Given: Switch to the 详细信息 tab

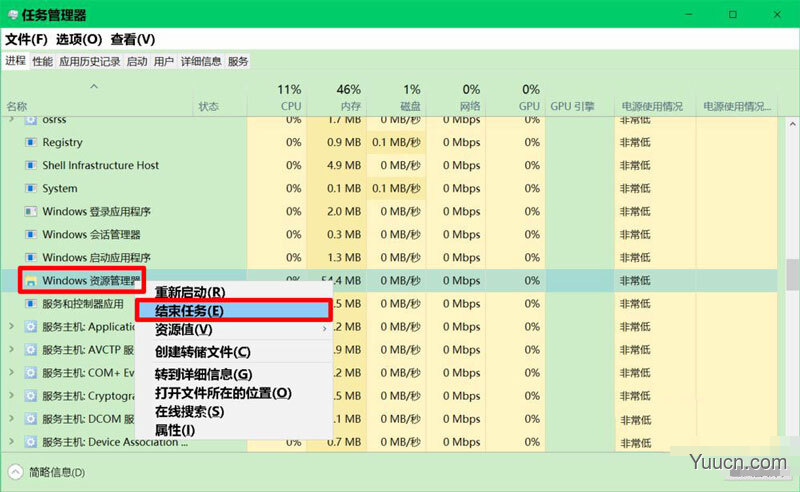Looking at the screenshot, I should tap(201, 62).
